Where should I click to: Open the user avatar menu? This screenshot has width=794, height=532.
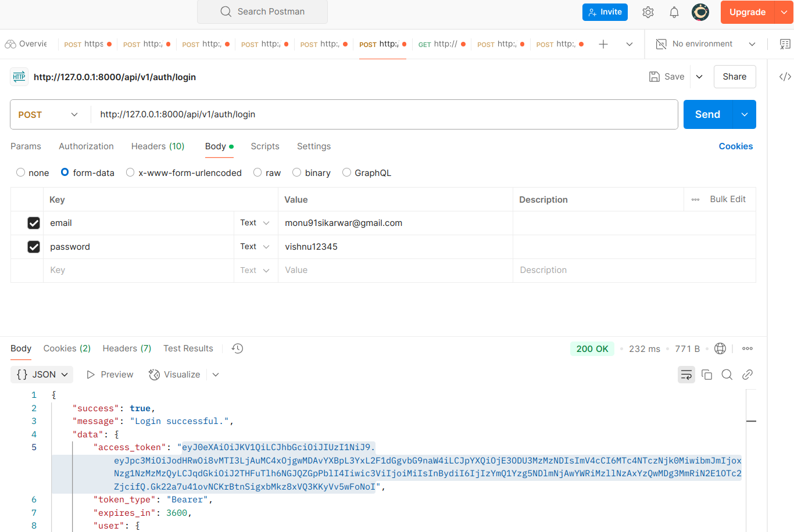pyautogui.click(x=700, y=12)
